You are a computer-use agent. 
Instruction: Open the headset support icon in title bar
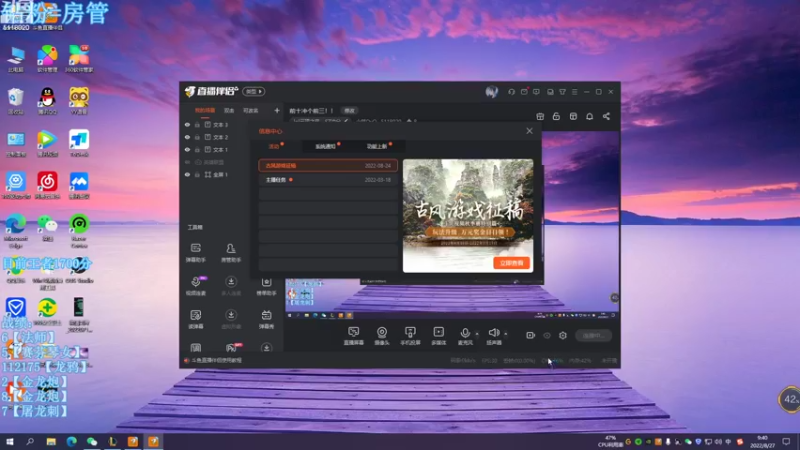click(x=511, y=92)
